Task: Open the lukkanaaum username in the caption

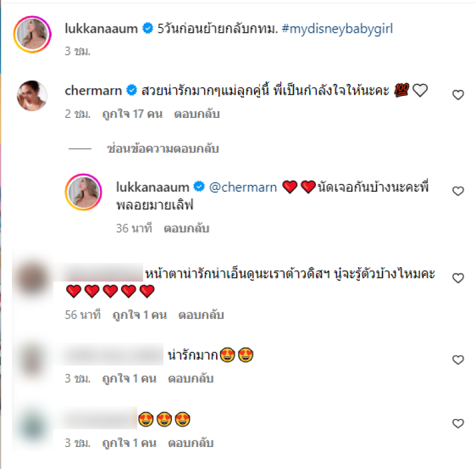Action: (101, 29)
